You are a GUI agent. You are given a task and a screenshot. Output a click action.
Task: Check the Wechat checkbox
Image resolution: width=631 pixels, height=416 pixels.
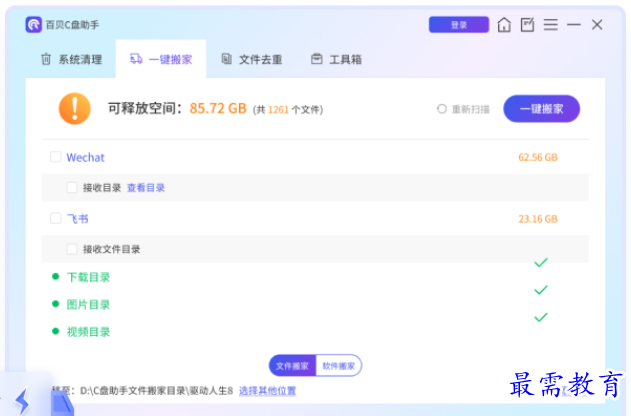click(x=56, y=157)
